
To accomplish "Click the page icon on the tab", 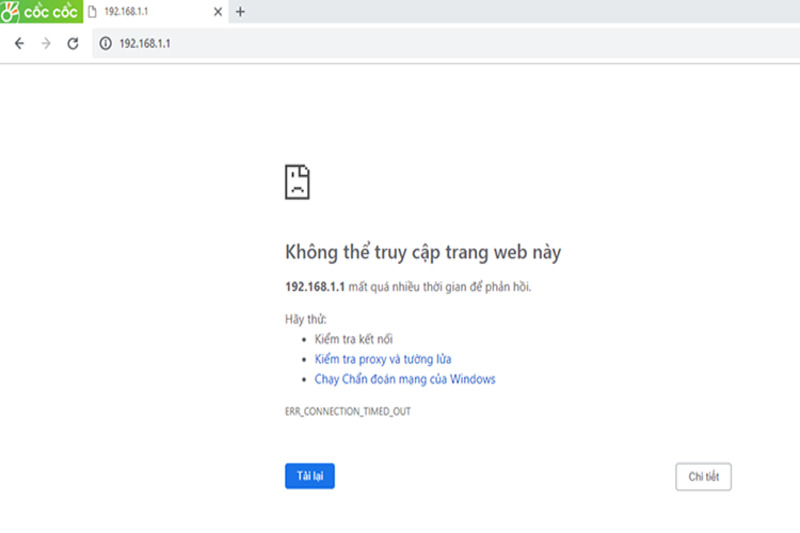I will click(92, 12).
